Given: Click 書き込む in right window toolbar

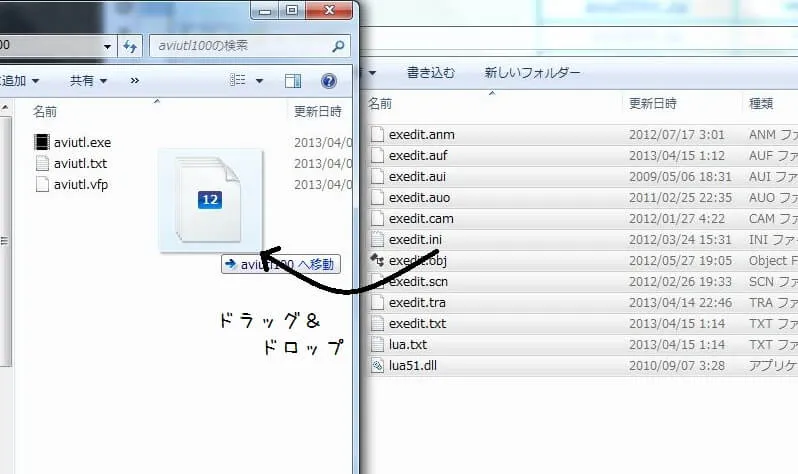Looking at the screenshot, I should click(x=431, y=72).
